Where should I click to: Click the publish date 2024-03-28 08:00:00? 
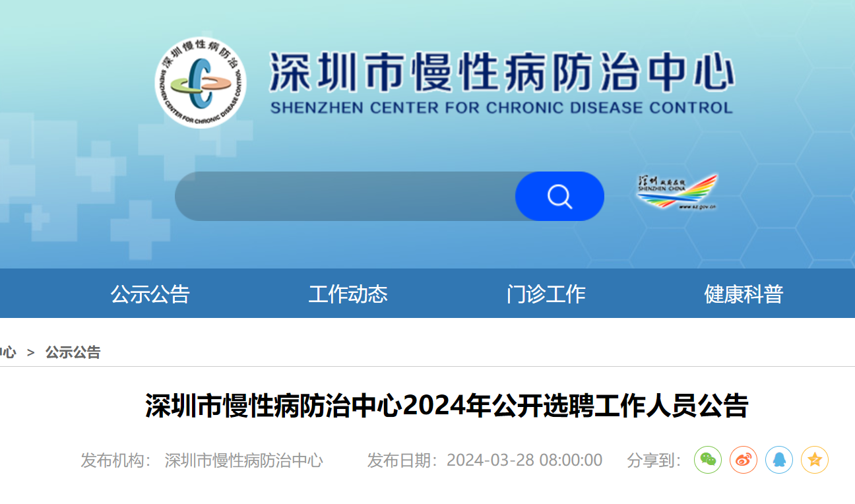click(x=524, y=460)
